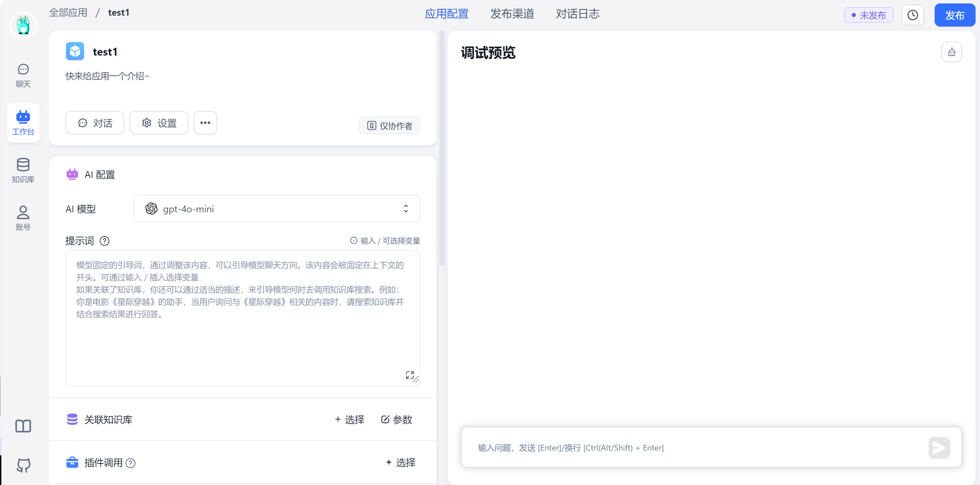Click the 仅协作者 permission tag
This screenshot has width=980, height=485.
[x=389, y=125]
